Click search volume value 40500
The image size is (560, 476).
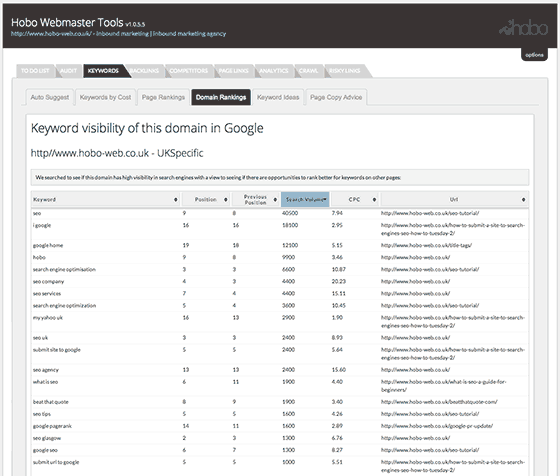290,213
